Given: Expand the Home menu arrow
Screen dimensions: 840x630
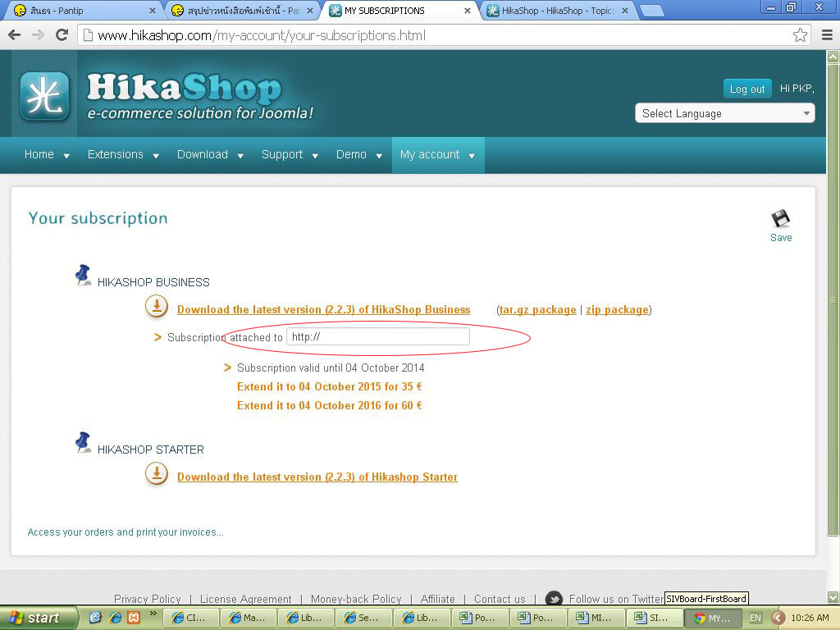Looking at the screenshot, I should click(66, 156).
